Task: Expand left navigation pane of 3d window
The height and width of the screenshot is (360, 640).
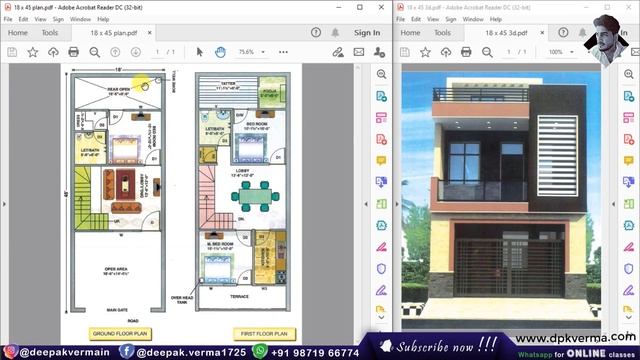Action: [x=397, y=204]
